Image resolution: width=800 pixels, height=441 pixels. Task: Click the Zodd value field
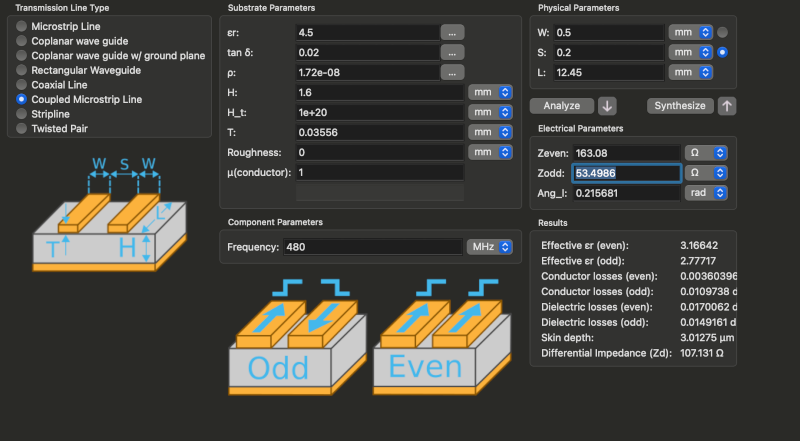pyautogui.click(x=626, y=173)
